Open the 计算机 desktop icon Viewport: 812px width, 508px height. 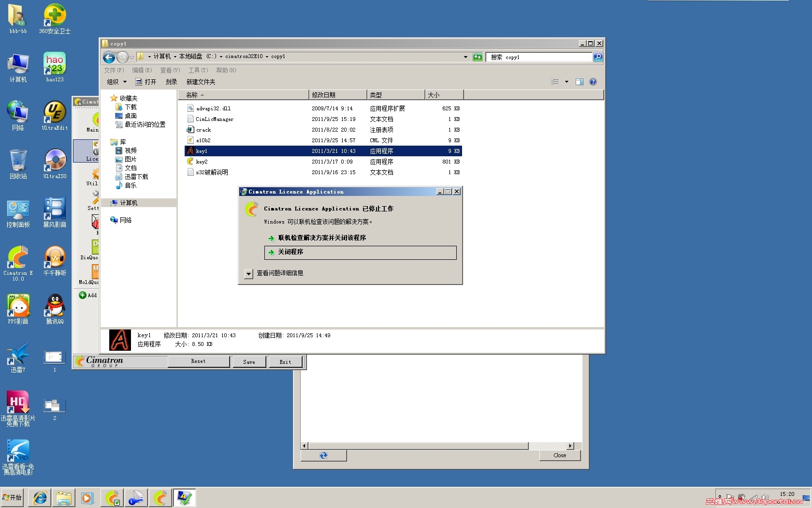pyautogui.click(x=18, y=68)
